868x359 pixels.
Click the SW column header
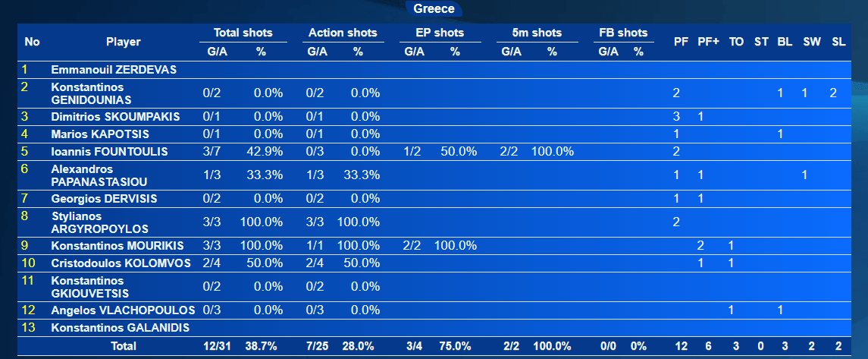click(811, 43)
